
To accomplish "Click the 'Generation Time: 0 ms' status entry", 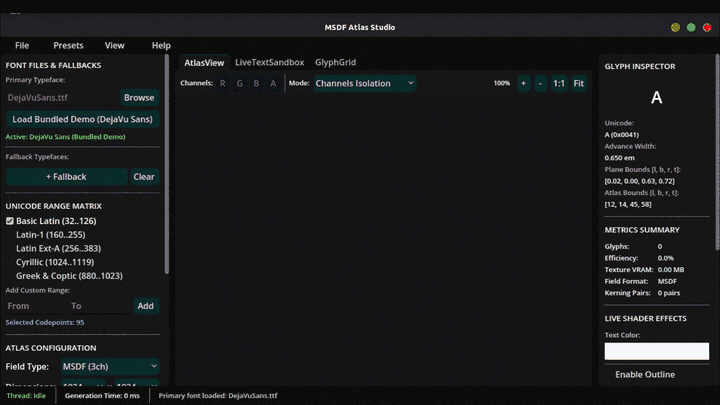I will tap(102, 395).
